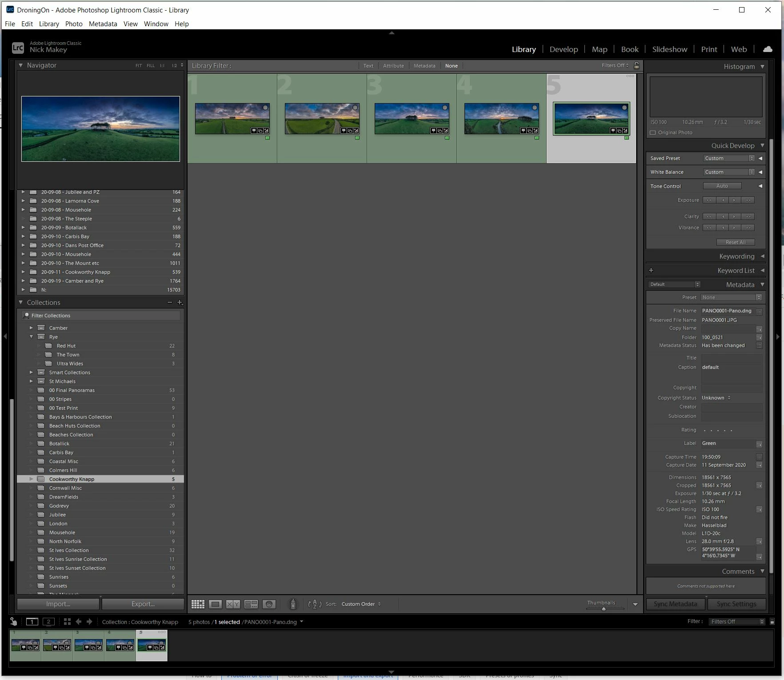Open the Sort Custom Order dropdown
The image size is (784, 680).
click(361, 604)
